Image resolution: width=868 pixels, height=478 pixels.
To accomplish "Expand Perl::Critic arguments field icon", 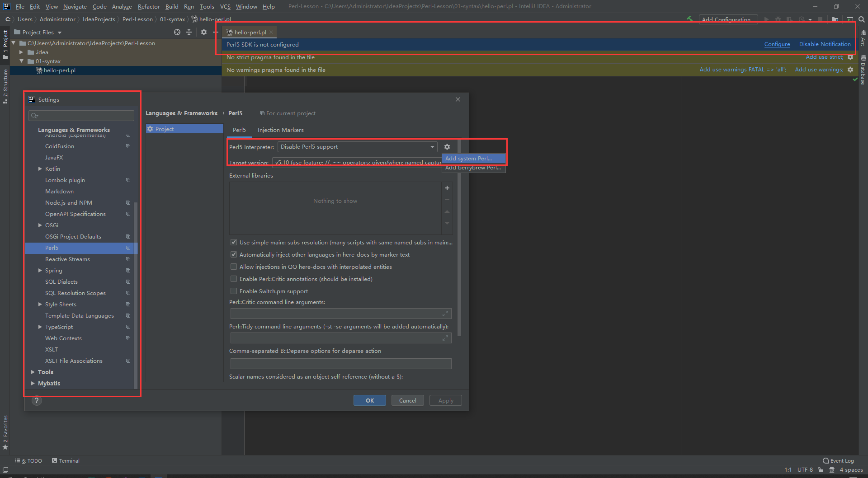I will (445, 314).
